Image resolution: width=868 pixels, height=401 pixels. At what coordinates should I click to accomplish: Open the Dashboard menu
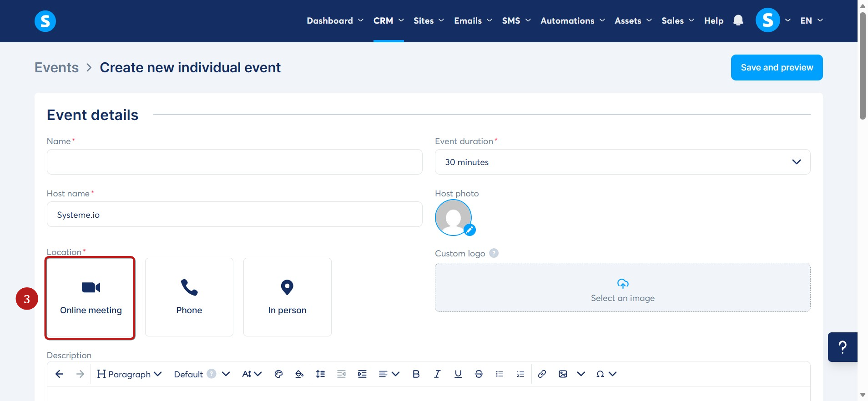[335, 20]
